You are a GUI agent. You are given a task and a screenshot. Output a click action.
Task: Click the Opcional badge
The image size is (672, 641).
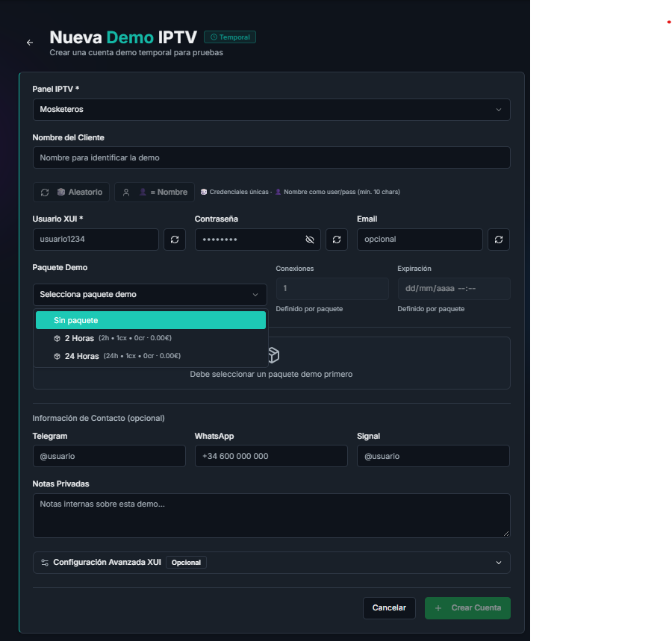[x=186, y=563]
